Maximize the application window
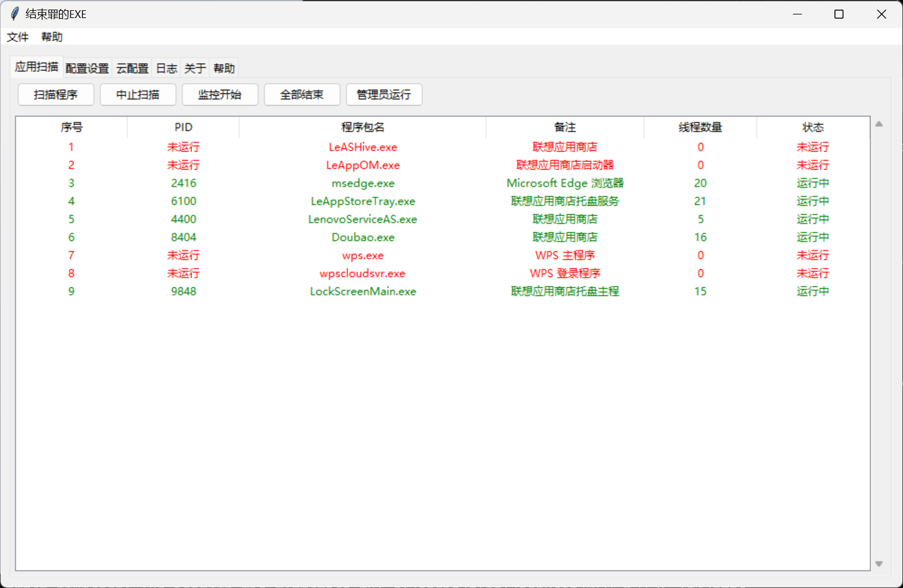This screenshot has height=588, width=903. 839,14
